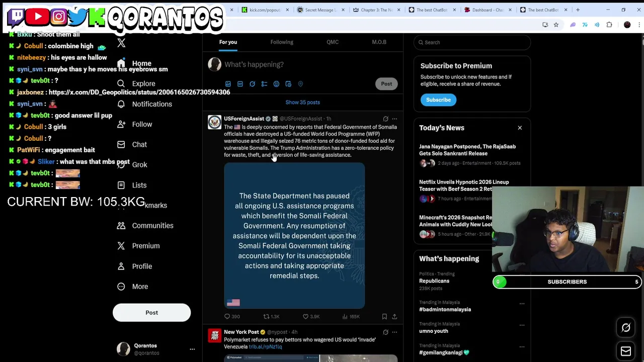Open more options for umno youth trend
The width and height of the screenshot is (644, 362).
pos(522,325)
